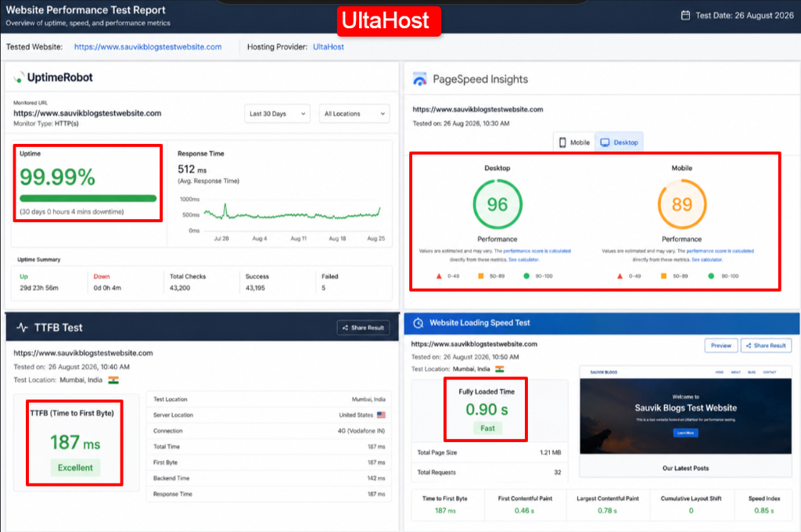The image size is (801, 532).
Task: Open the All Locations dropdown
Action: click(354, 113)
